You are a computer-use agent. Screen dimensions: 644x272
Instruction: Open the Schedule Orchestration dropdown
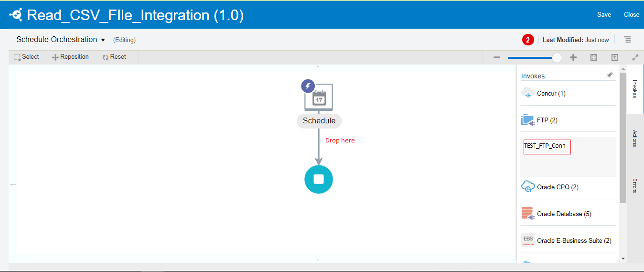click(x=61, y=40)
